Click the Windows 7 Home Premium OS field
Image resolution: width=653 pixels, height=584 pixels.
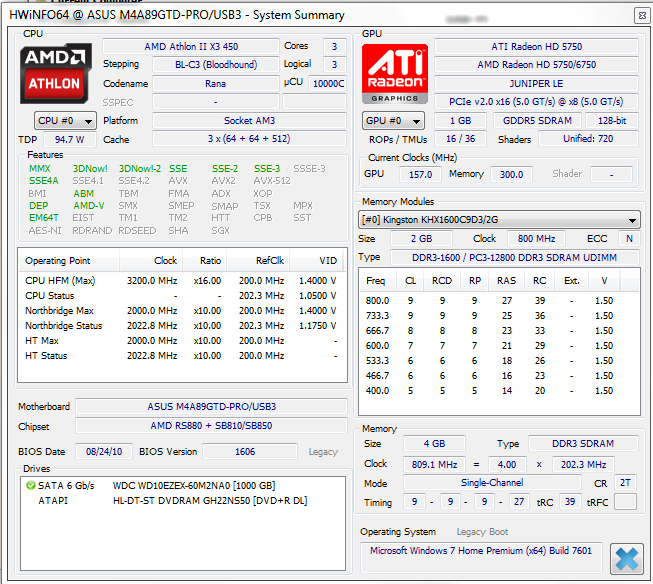481,557
